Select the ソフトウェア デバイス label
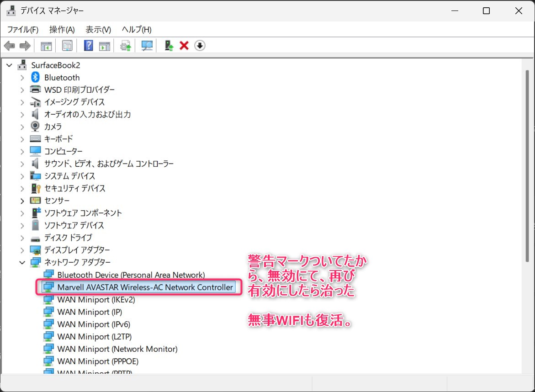Image resolution: width=535 pixels, height=392 pixels. click(x=74, y=225)
